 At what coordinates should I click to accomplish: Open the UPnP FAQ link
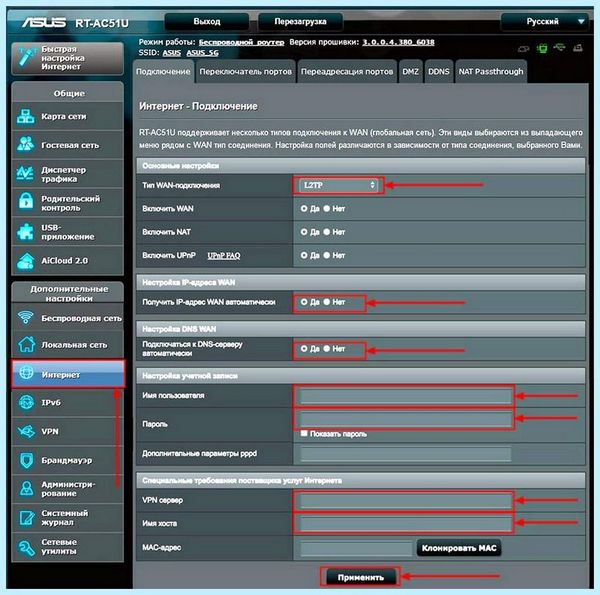[224, 256]
